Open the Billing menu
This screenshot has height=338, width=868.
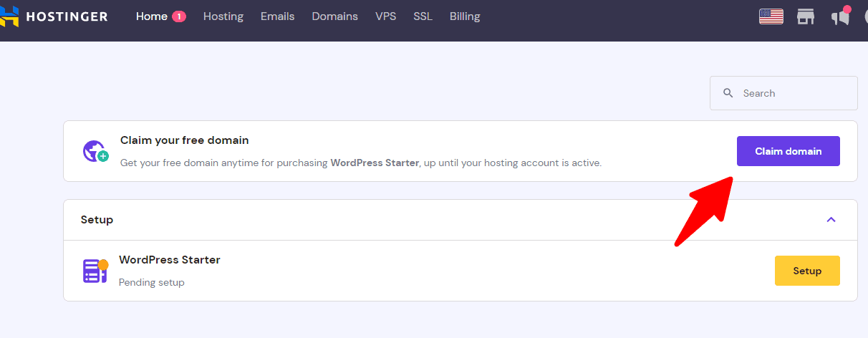pyautogui.click(x=465, y=16)
